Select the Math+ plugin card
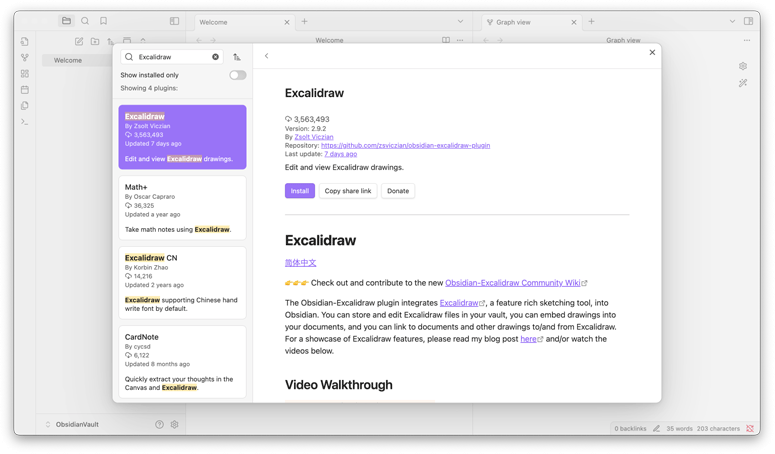The width and height of the screenshot is (775, 454). [x=182, y=208]
